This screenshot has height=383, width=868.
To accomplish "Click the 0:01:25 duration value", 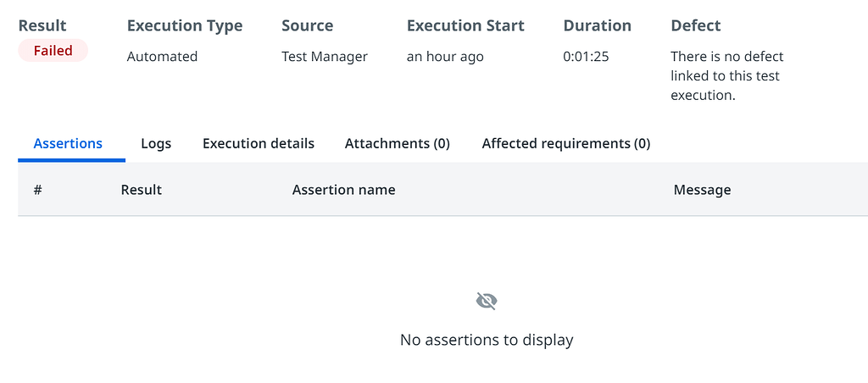I will point(586,57).
